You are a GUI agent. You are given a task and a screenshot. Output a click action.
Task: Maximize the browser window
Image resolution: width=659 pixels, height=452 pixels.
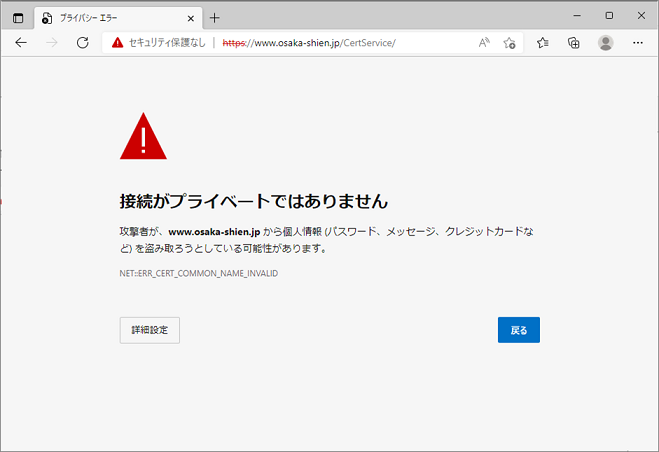click(x=609, y=16)
